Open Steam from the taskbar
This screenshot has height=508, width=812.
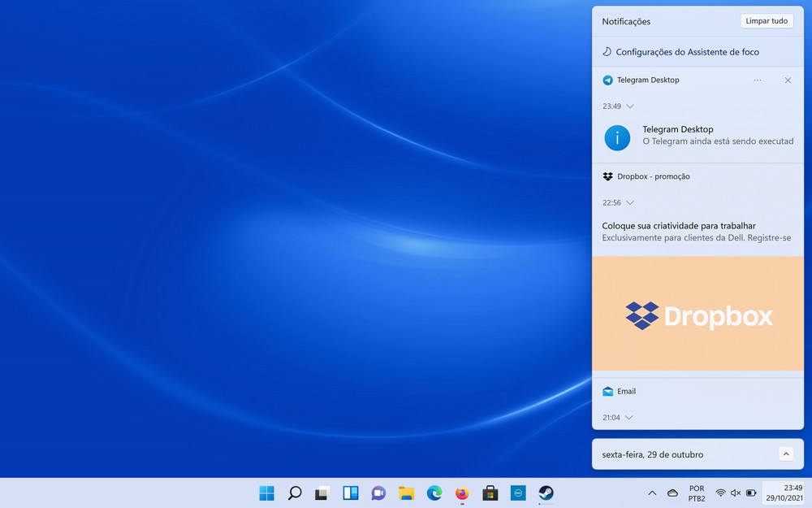pos(546,493)
